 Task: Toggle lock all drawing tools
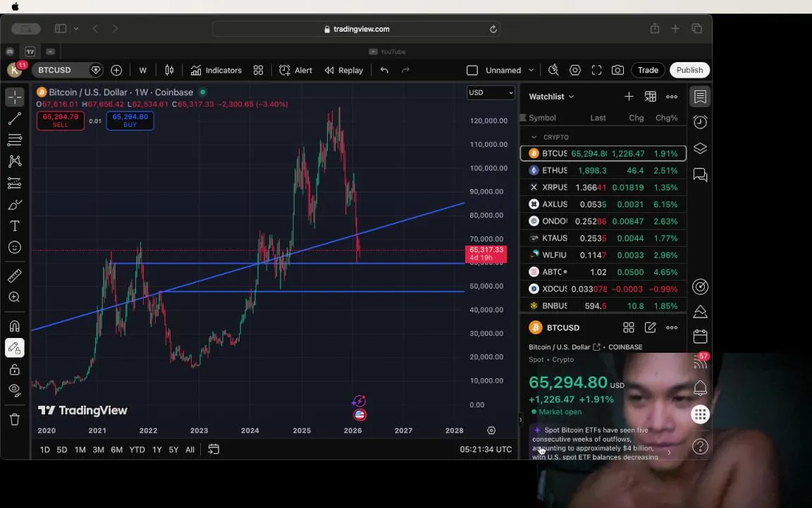pyautogui.click(x=15, y=370)
